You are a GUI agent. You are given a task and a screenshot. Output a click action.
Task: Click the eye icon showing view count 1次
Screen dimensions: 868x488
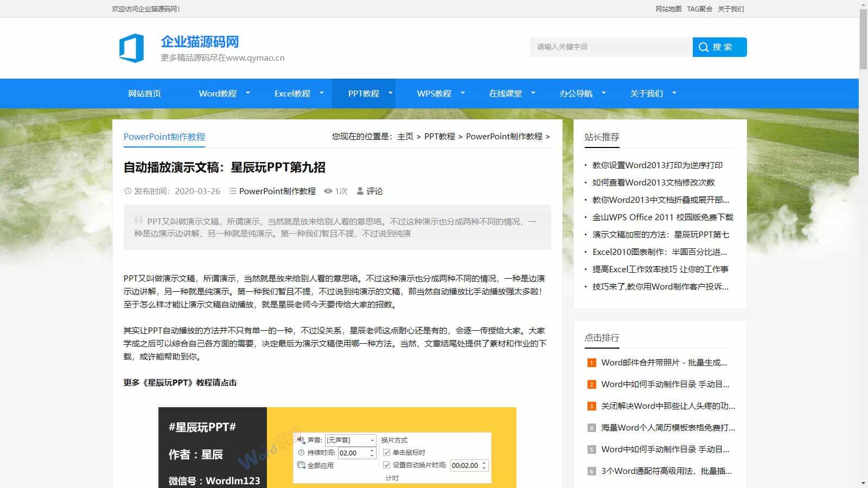328,191
